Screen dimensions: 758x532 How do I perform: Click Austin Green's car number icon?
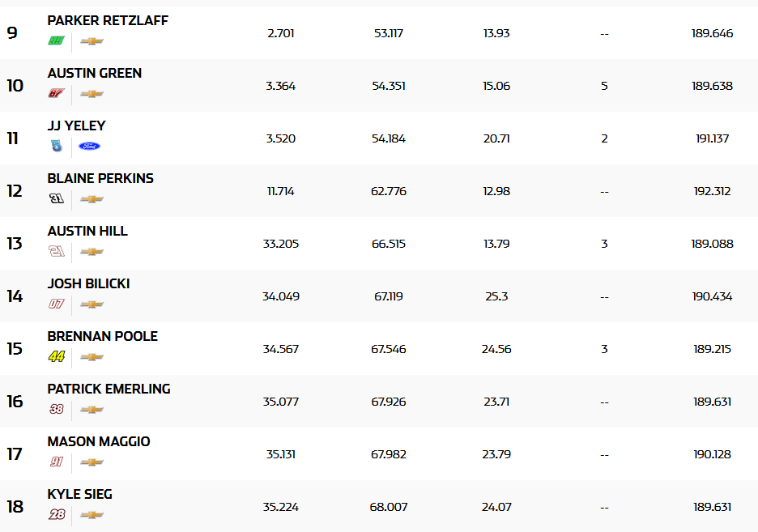[56, 94]
